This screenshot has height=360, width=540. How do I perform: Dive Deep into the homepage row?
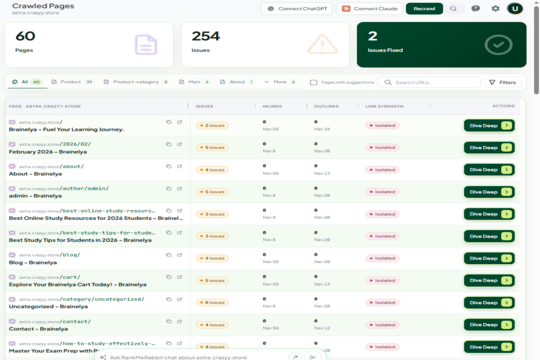point(489,126)
